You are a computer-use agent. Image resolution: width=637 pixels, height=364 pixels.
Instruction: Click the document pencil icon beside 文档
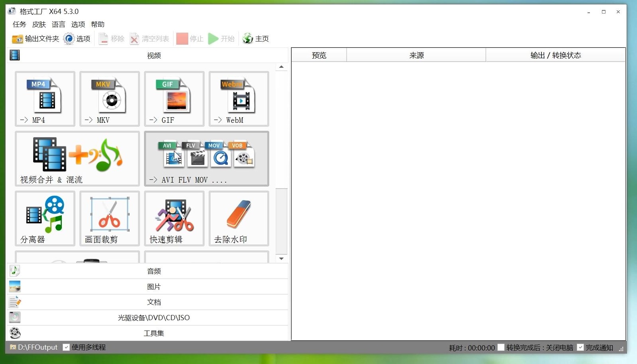(15, 302)
